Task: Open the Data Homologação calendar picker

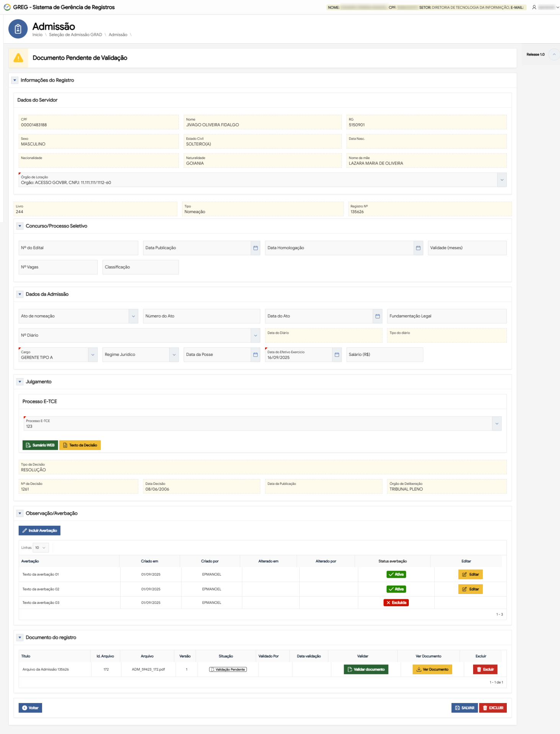Action: [x=418, y=248]
